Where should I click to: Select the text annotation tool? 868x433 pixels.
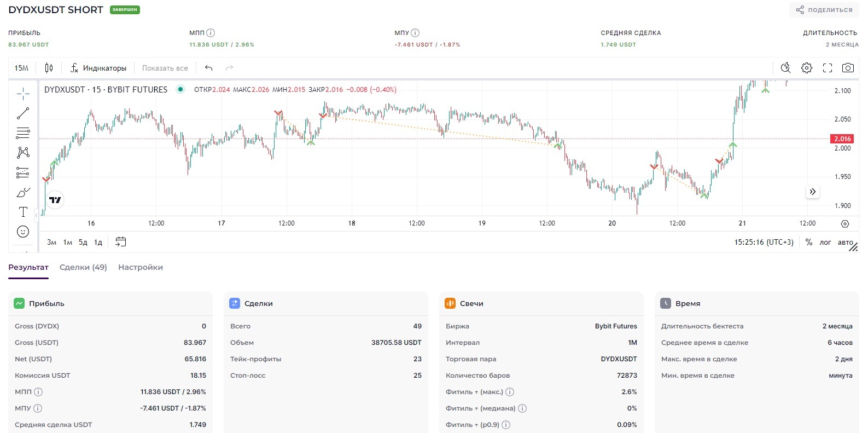click(x=23, y=212)
